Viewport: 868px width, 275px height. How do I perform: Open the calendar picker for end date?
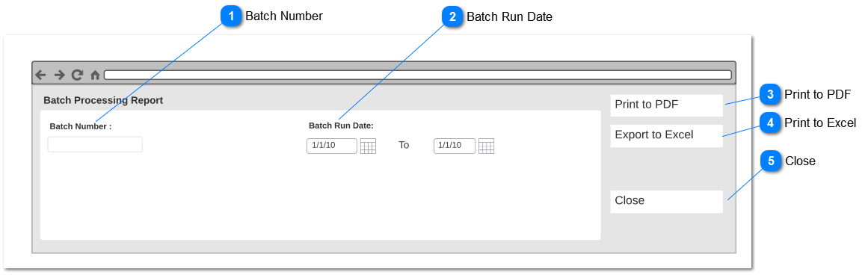click(486, 146)
